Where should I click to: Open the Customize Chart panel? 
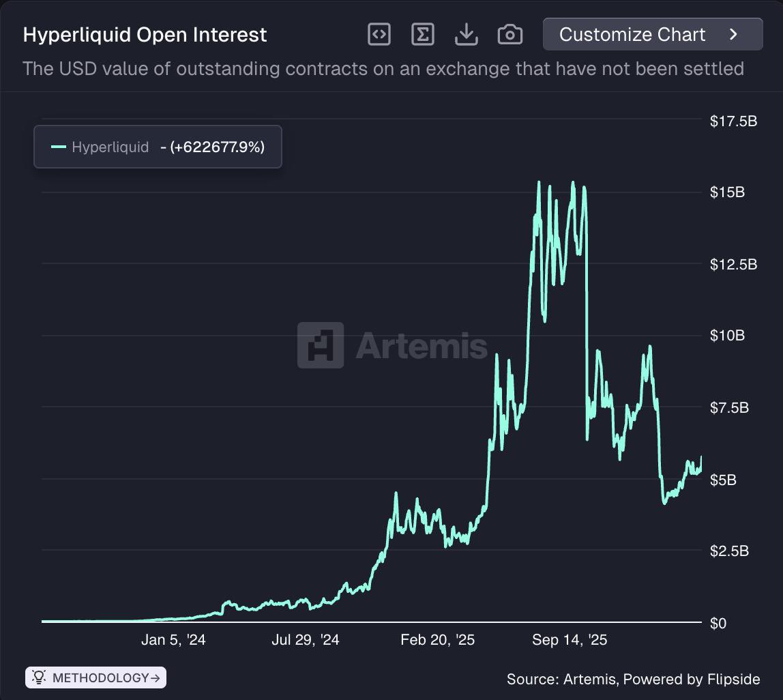click(x=653, y=35)
